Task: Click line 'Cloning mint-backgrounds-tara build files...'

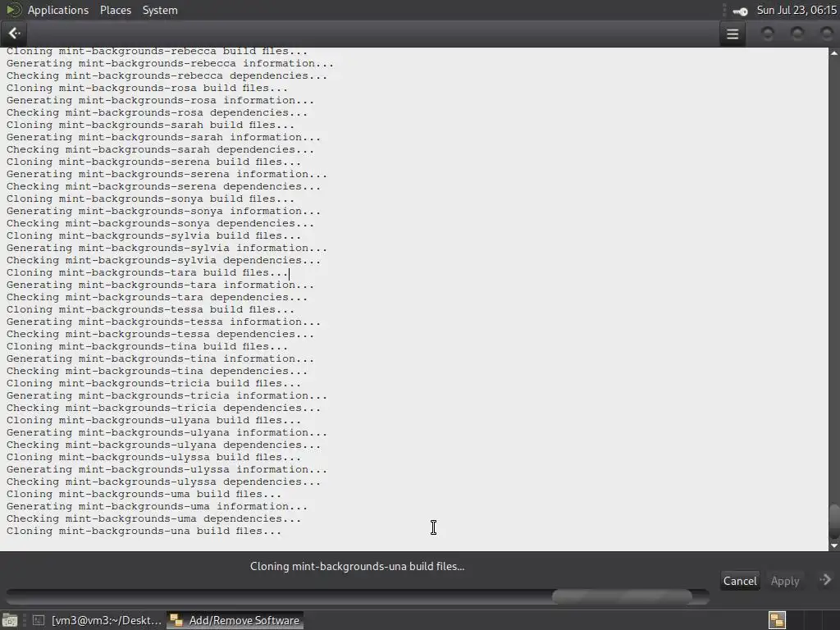Action: (148, 272)
